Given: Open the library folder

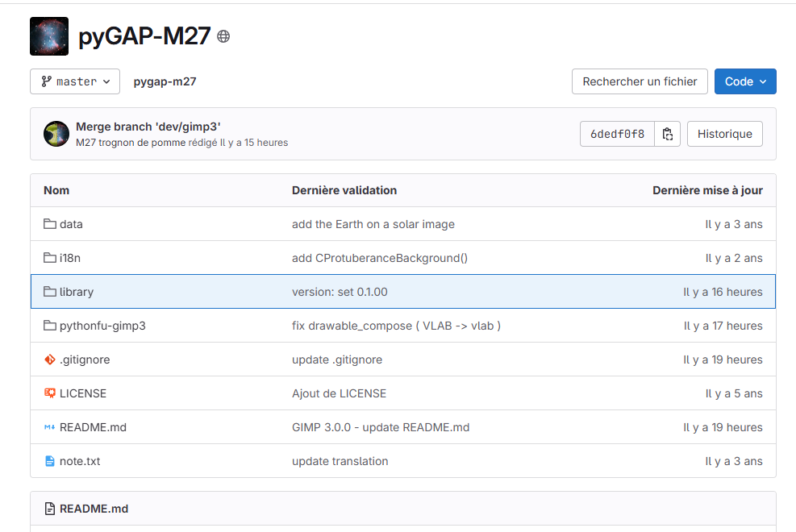Looking at the screenshot, I should tap(77, 292).
